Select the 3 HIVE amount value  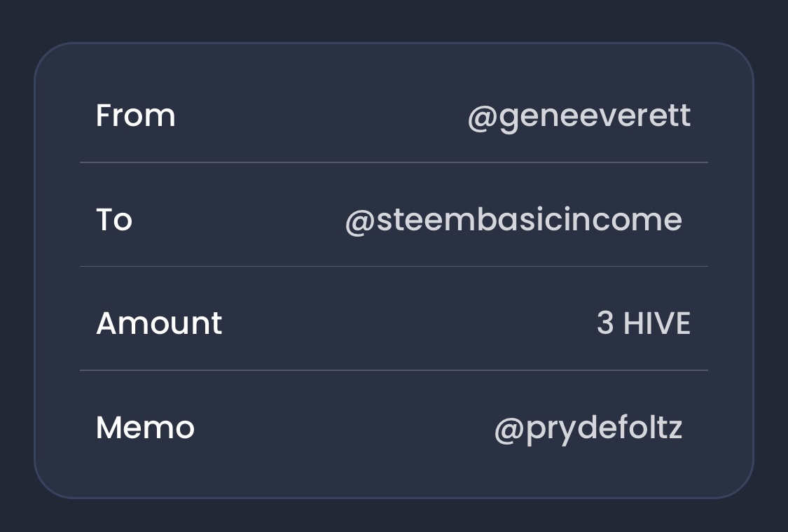point(644,323)
